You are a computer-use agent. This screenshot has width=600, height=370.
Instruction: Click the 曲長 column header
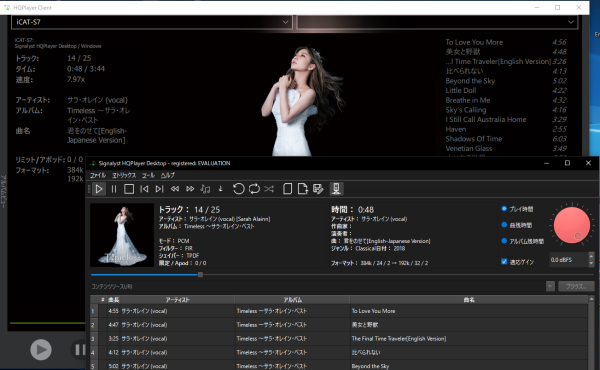coord(114,300)
